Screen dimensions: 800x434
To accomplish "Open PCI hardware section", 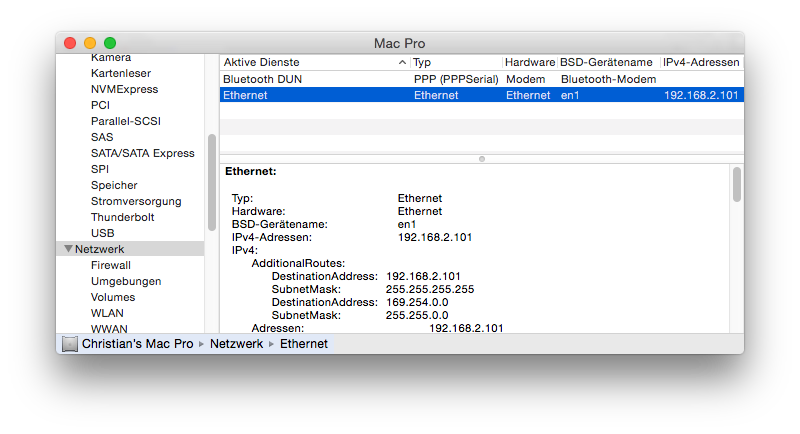I will point(101,105).
